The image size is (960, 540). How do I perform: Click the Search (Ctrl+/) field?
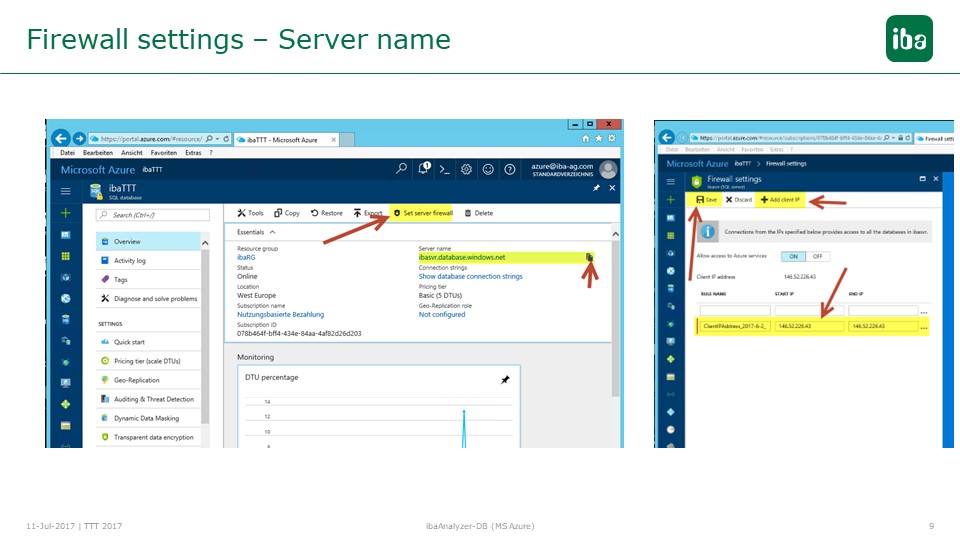pos(153,215)
